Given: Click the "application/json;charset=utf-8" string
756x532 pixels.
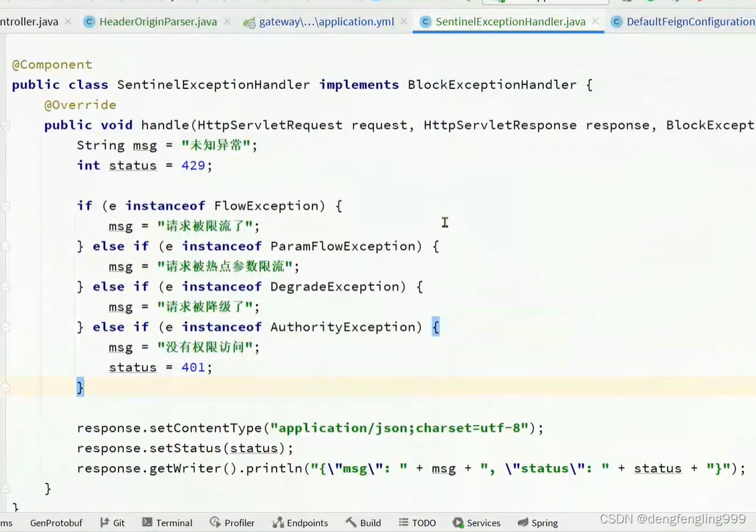Looking at the screenshot, I should (x=399, y=428).
